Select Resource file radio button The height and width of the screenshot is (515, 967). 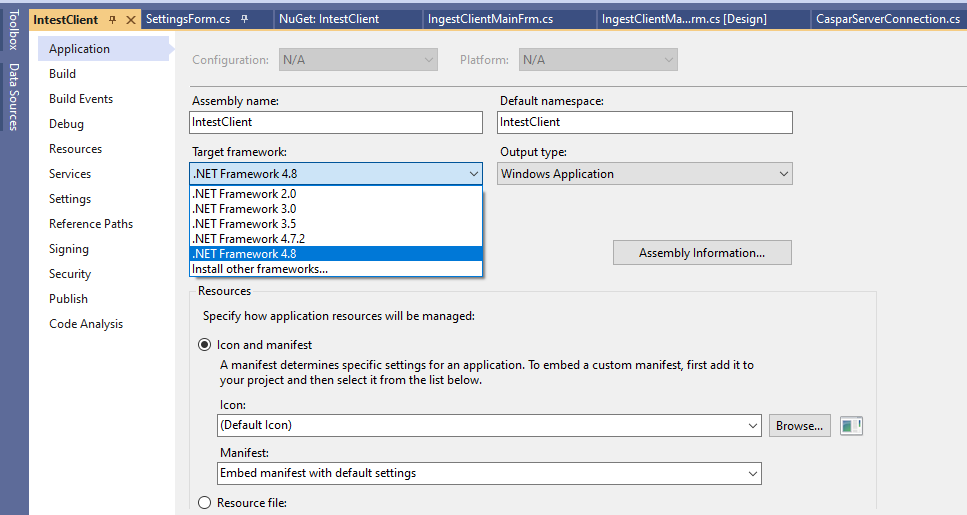[x=204, y=503]
